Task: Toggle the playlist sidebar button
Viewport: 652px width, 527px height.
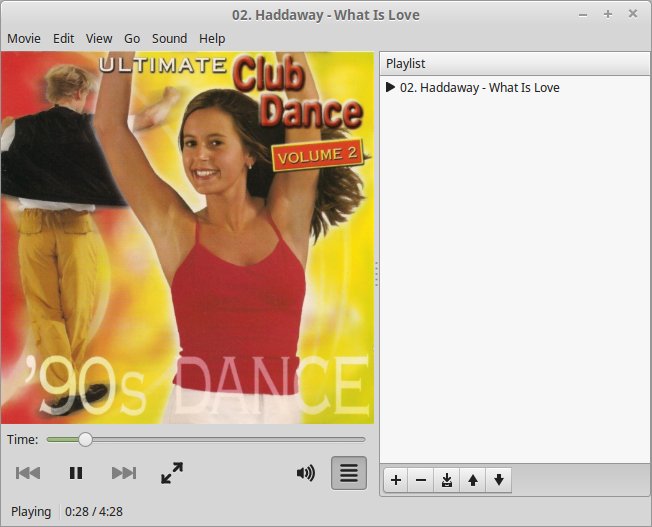Action: point(349,473)
